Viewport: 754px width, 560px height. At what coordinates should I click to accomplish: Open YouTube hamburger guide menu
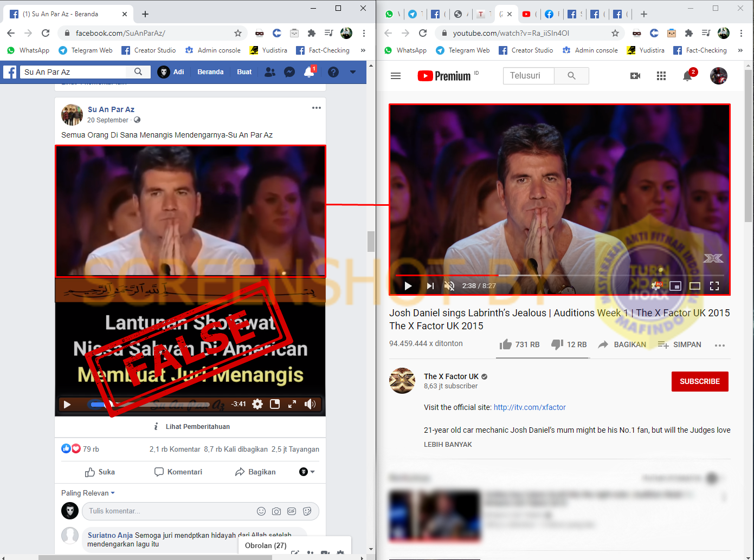396,76
